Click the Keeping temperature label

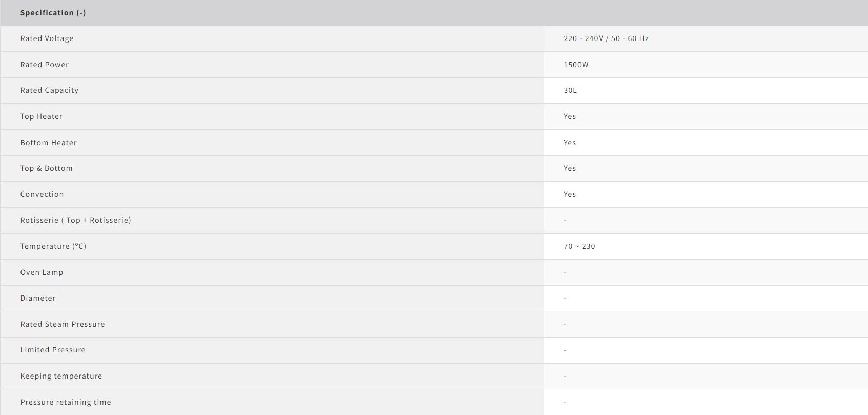tap(61, 376)
